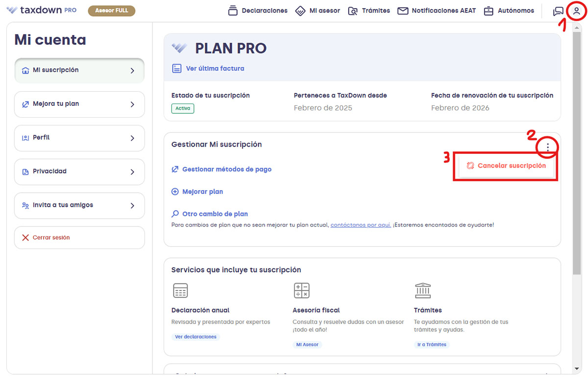Click the red X Cerrar sesión icon
The width and height of the screenshot is (588, 379).
25,238
